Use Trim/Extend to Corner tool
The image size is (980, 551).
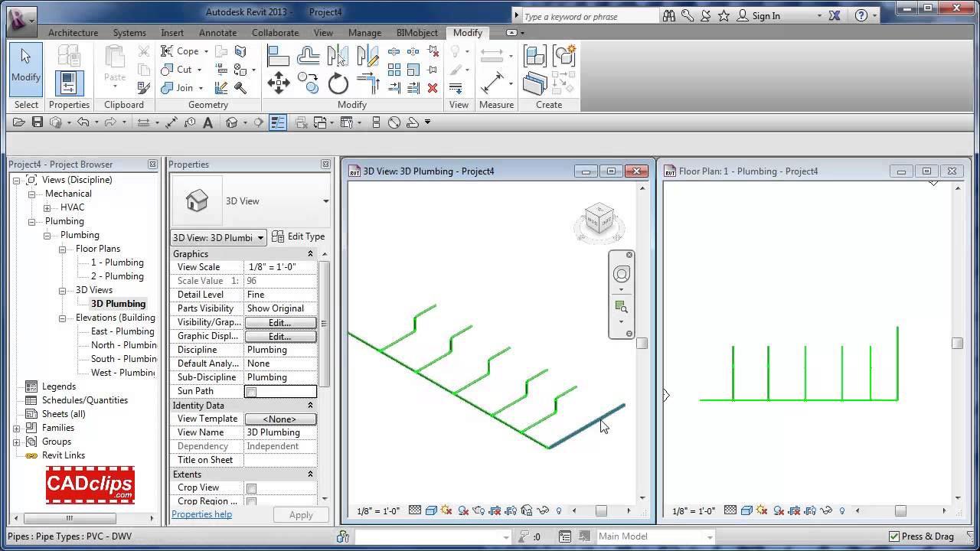click(367, 83)
